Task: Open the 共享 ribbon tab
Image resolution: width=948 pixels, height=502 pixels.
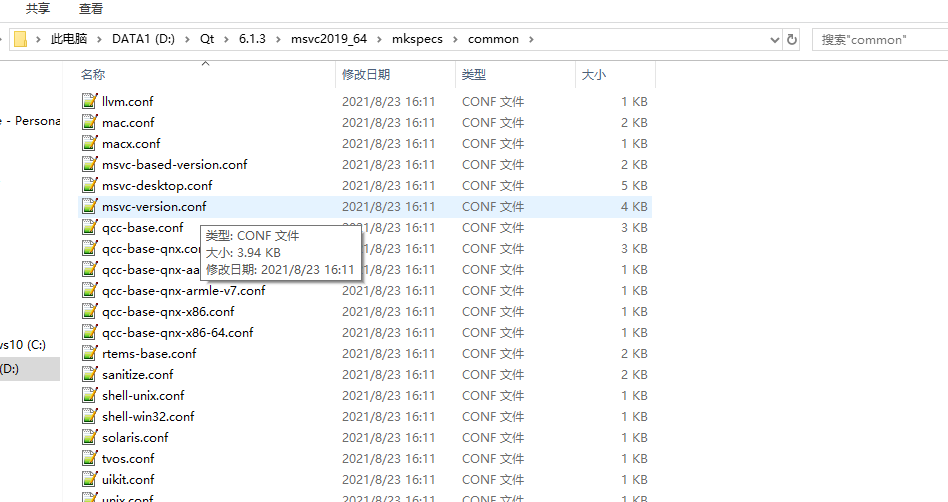Action: pyautogui.click(x=38, y=8)
